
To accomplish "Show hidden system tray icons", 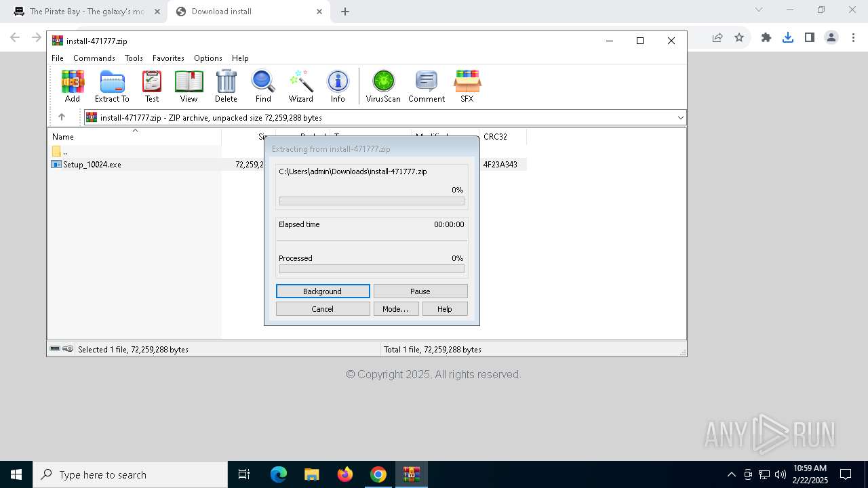I will [x=731, y=474].
